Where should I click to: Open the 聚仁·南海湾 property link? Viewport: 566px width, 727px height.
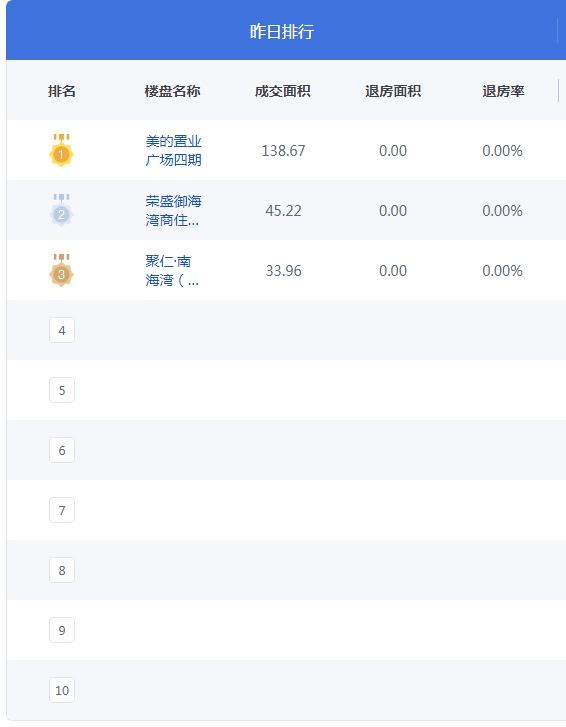172,270
